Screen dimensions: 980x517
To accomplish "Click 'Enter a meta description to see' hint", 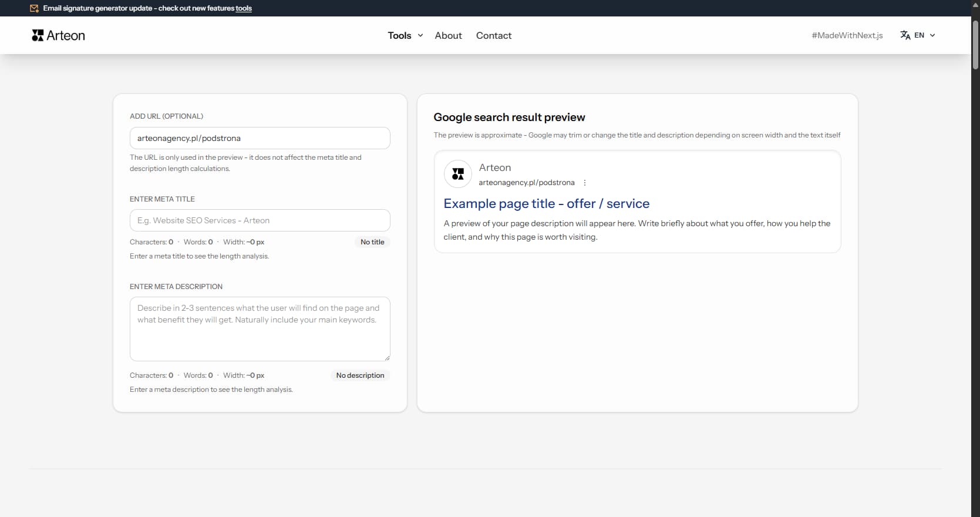I will (x=211, y=390).
